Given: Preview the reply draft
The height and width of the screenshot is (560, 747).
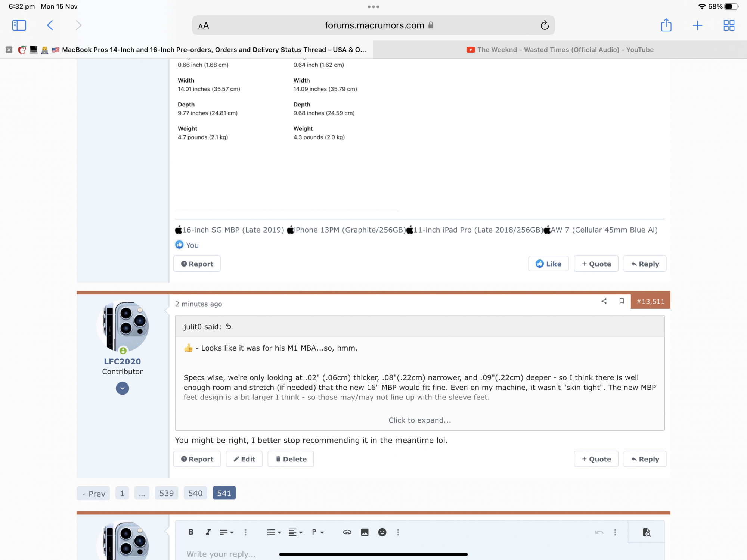Looking at the screenshot, I should (646, 532).
